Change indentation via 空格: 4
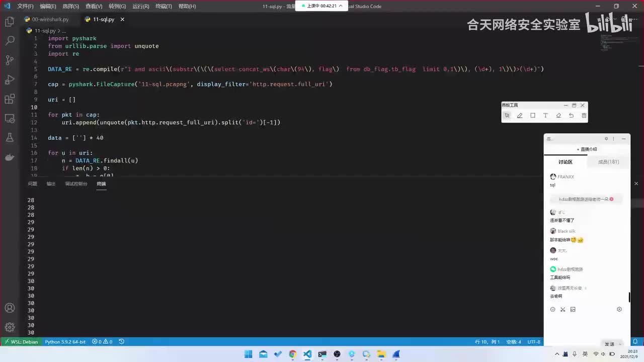644x362 pixels. tap(513, 342)
